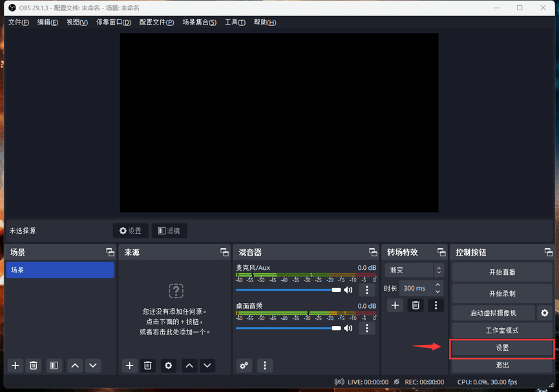
Task: Open 桌面音频 three-dot options menu
Action: [x=367, y=328]
